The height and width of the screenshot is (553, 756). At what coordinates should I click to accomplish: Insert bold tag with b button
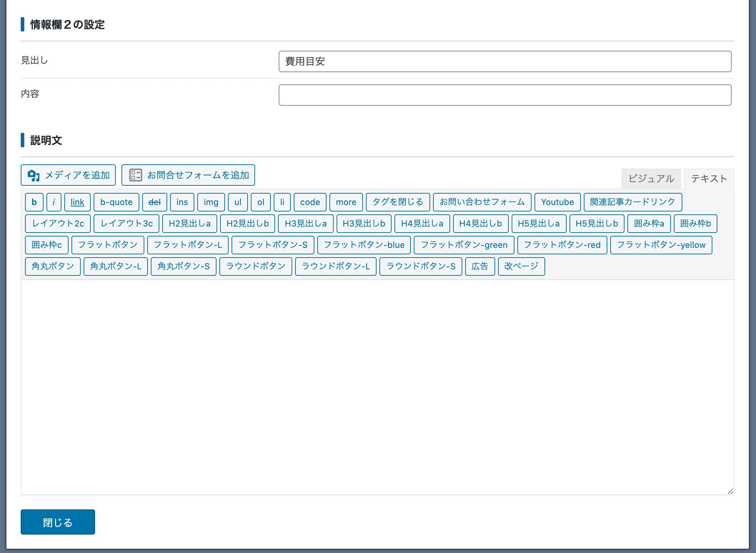pyautogui.click(x=34, y=202)
